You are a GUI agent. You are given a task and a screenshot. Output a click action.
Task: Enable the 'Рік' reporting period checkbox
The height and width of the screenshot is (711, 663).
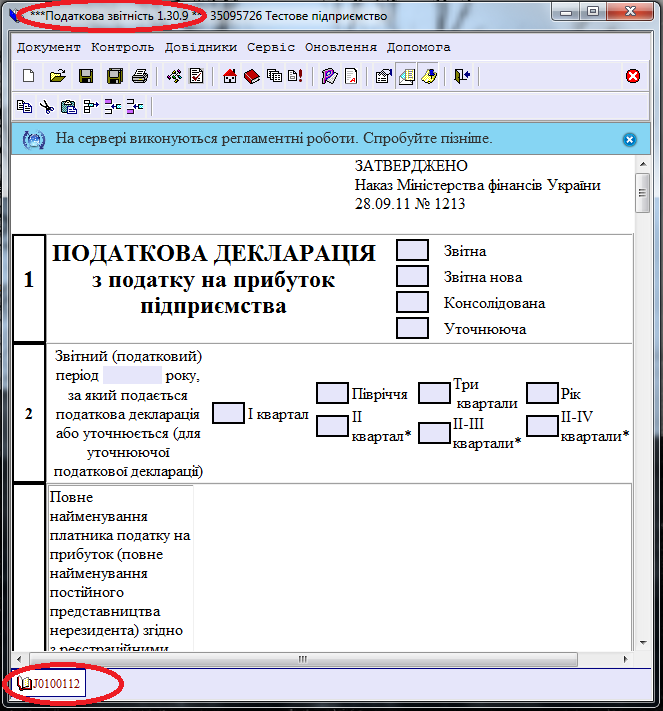pos(541,393)
